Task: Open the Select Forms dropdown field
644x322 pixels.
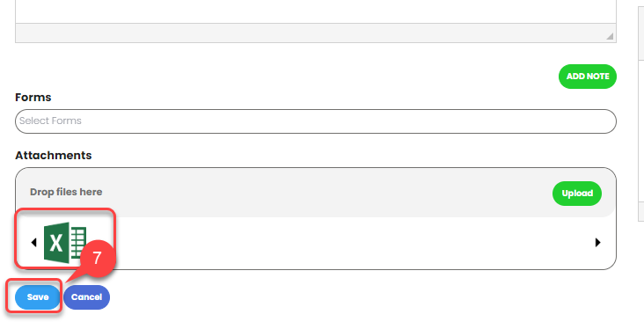Action: tap(316, 121)
